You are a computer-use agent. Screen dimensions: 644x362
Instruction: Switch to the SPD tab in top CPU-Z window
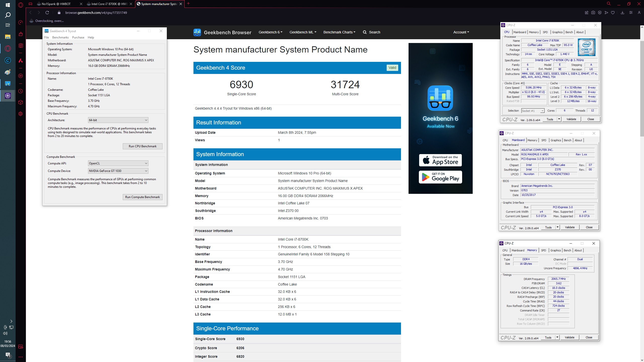tap(545, 32)
